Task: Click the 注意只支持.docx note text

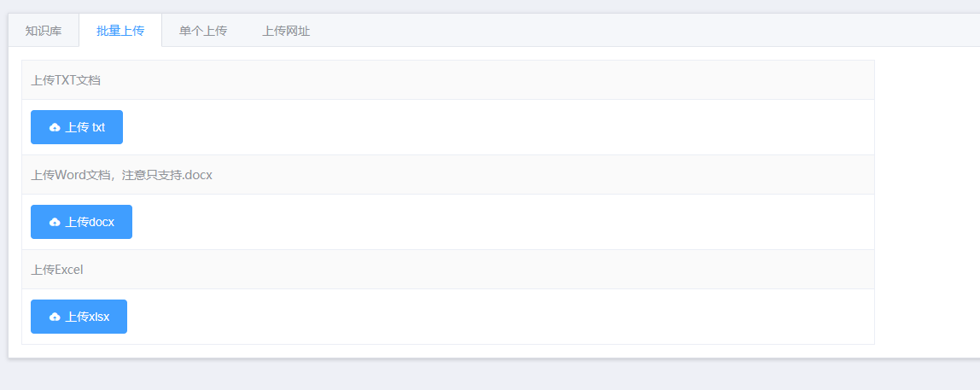Action: point(167,175)
